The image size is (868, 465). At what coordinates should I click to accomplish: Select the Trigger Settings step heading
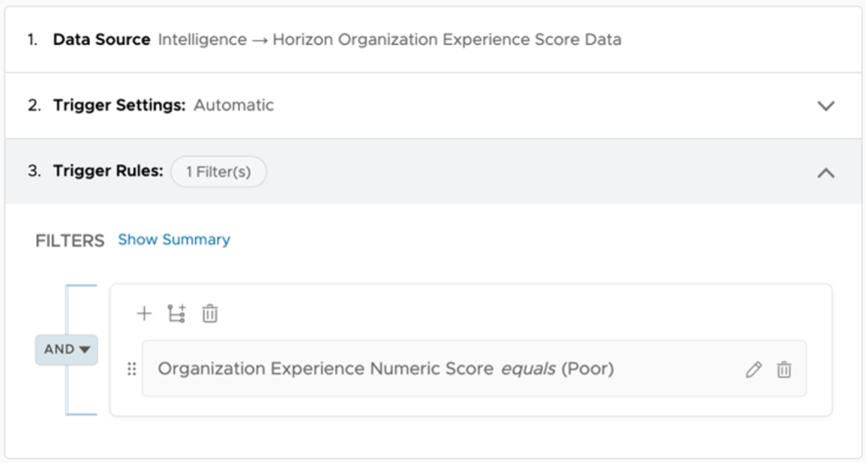click(119, 106)
